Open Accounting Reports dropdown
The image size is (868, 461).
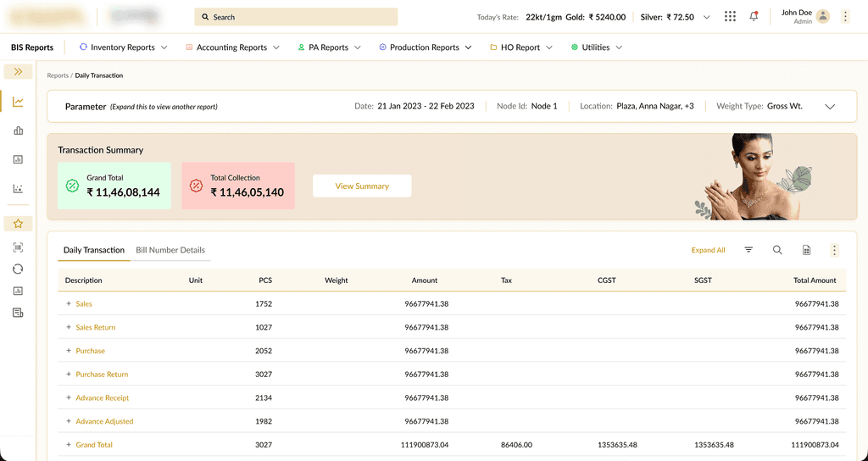click(232, 47)
